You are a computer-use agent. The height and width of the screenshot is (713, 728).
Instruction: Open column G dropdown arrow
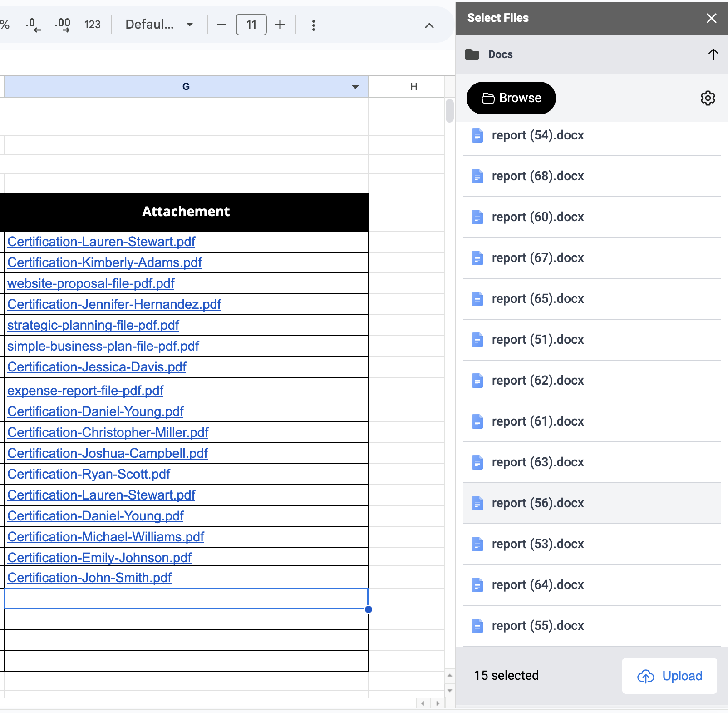click(355, 87)
